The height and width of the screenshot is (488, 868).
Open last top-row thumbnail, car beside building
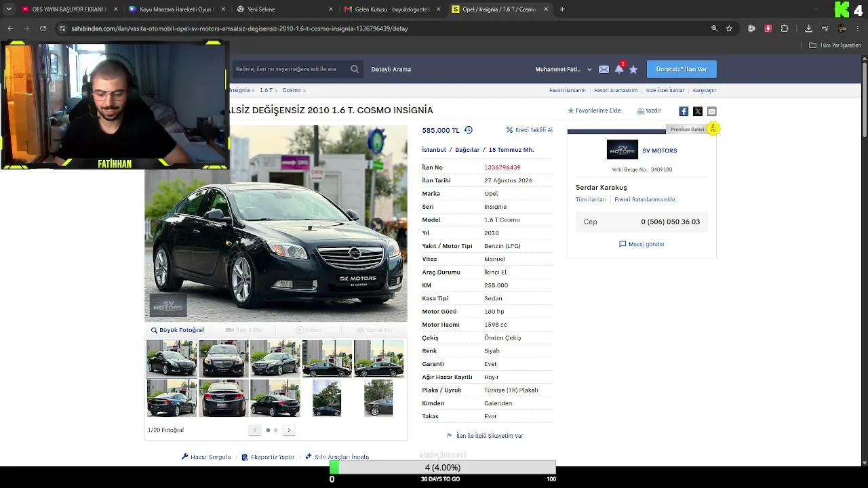coord(378,359)
